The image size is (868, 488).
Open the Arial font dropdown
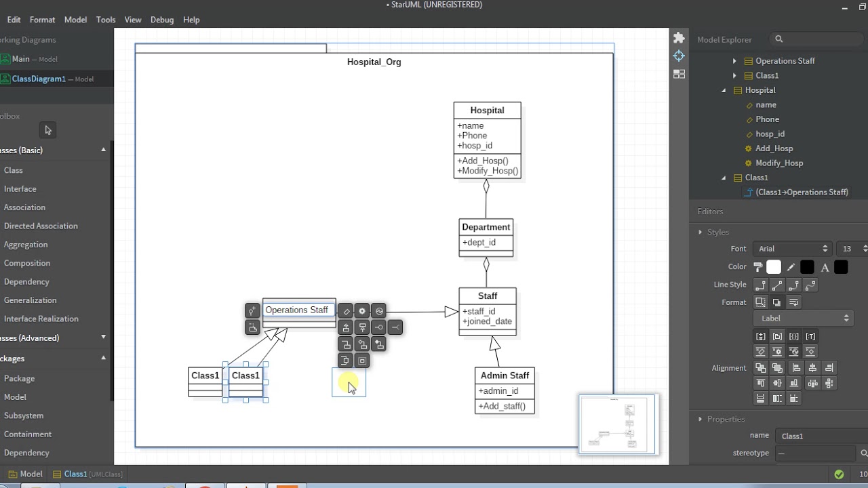(792, 249)
